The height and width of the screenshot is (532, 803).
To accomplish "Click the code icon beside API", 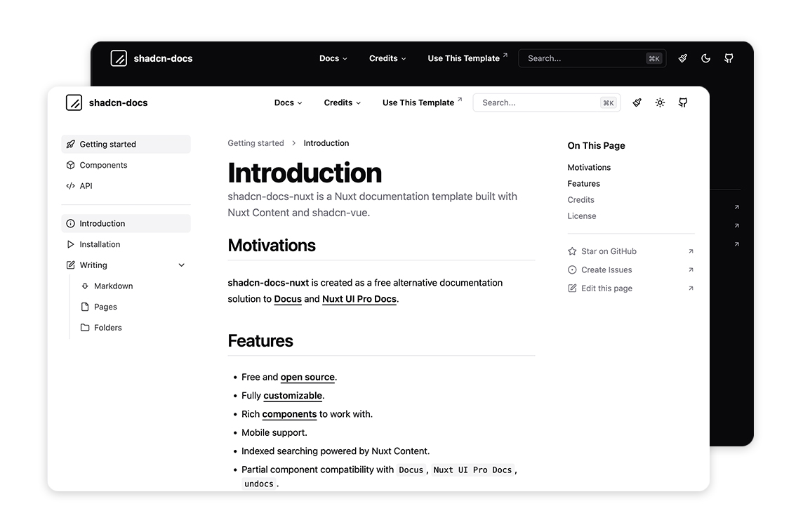I will click(71, 186).
